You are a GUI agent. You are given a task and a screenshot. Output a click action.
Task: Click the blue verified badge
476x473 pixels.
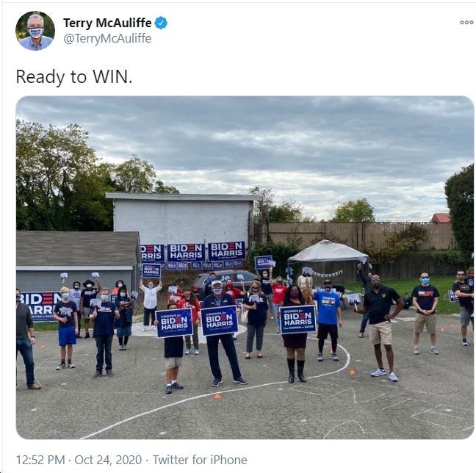(161, 23)
